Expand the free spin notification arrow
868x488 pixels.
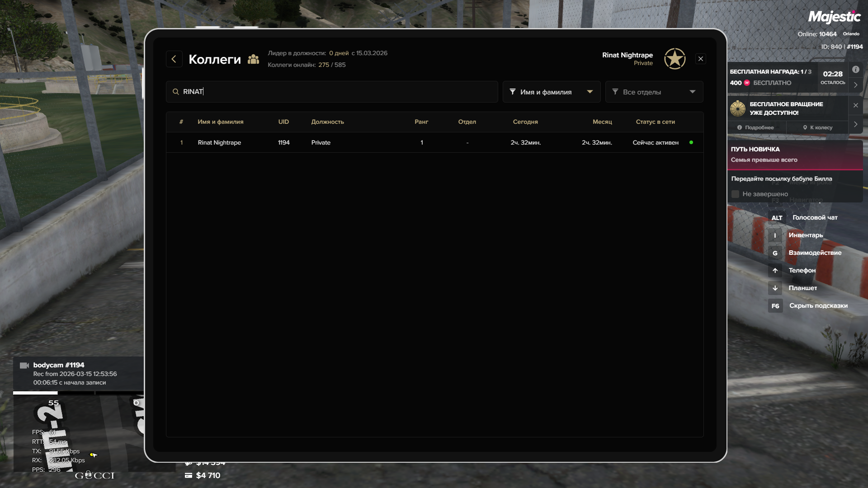coord(855,124)
